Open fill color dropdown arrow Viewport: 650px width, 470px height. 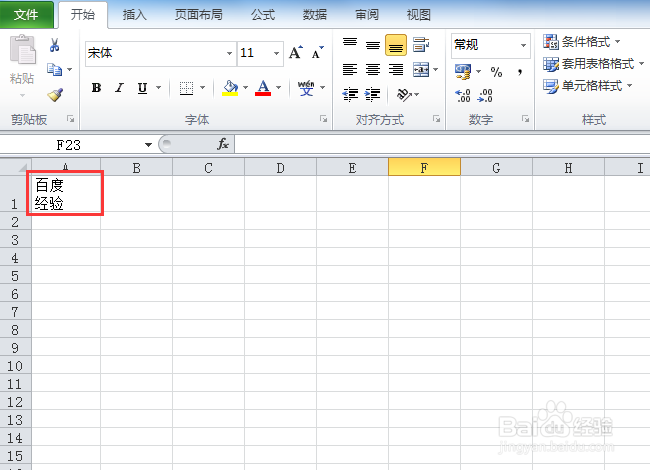pyautogui.click(x=245, y=87)
